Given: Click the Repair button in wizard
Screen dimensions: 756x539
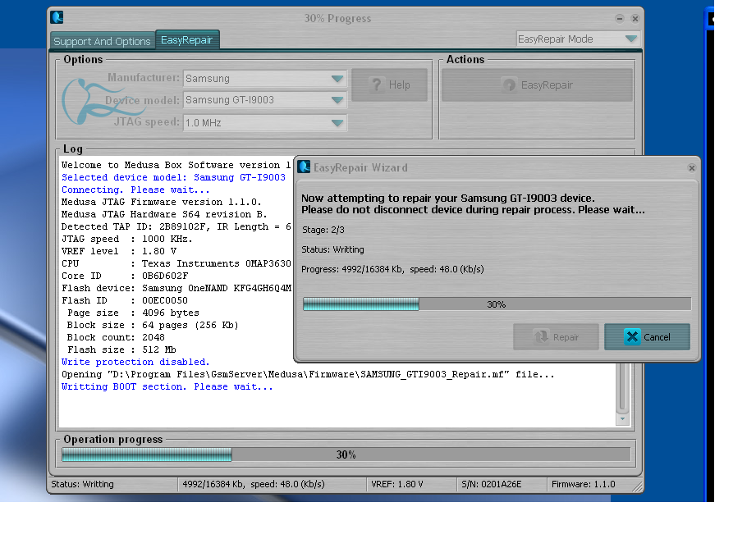Looking at the screenshot, I should (556, 336).
